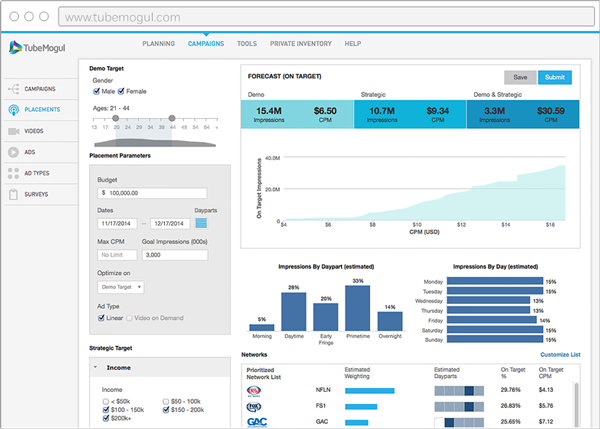Open the Private Inventory tab

(x=301, y=44)
